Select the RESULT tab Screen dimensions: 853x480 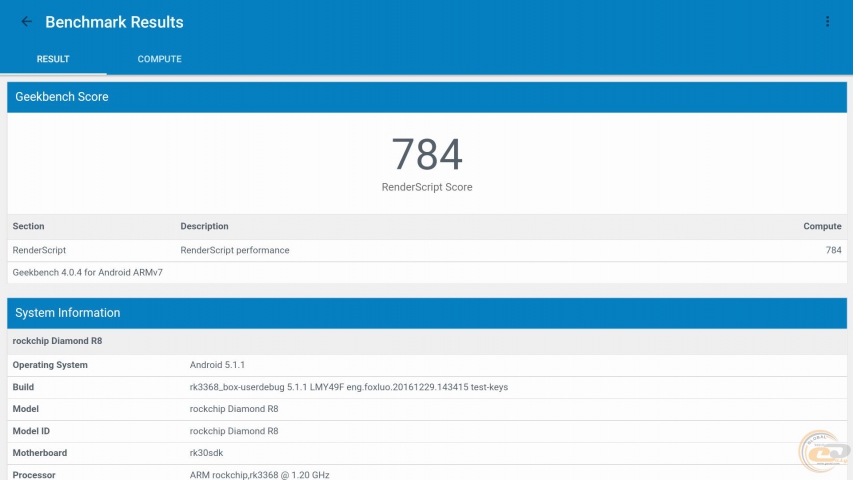click(x=53, y=59)
